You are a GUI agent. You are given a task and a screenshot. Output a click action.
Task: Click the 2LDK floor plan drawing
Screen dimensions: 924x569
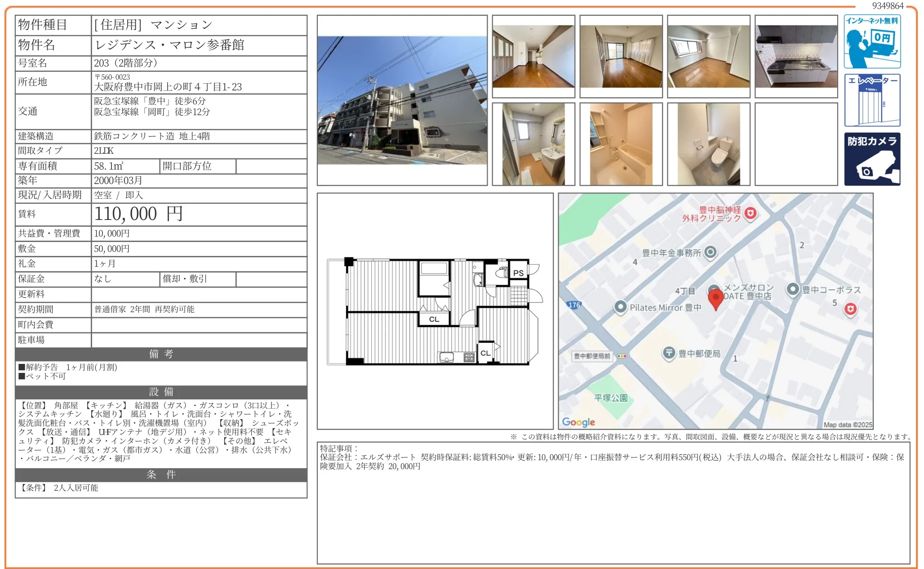(435, 311)
